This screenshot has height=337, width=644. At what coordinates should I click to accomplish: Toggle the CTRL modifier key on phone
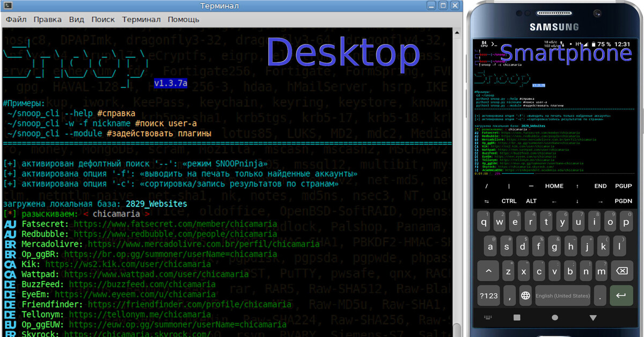coord(509,201)
